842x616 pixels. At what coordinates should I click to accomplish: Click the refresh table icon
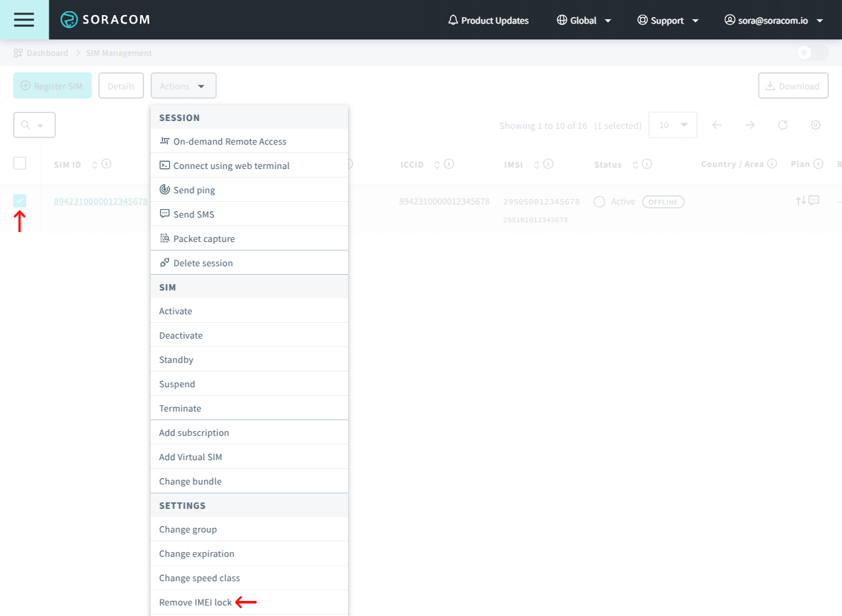pyautogui.click(x=782, y=125)
